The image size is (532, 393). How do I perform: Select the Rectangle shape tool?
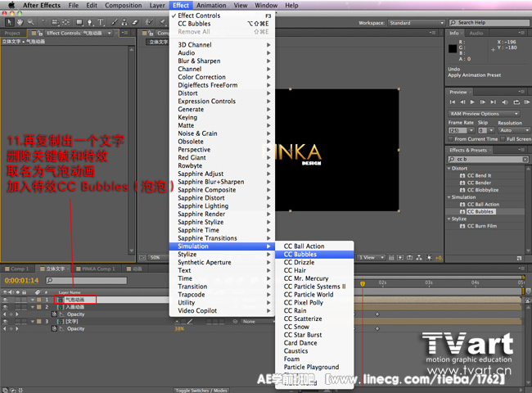tap(79, 22)
